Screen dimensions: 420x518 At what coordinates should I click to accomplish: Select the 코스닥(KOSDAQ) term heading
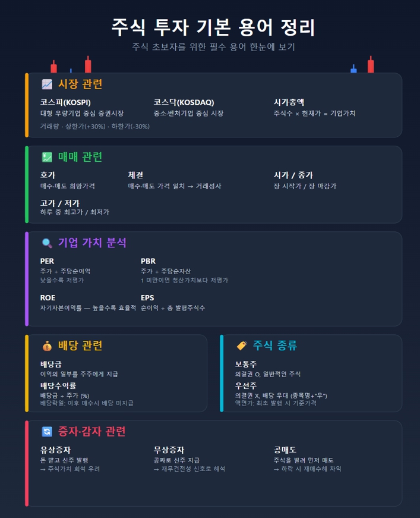point(184,102)
